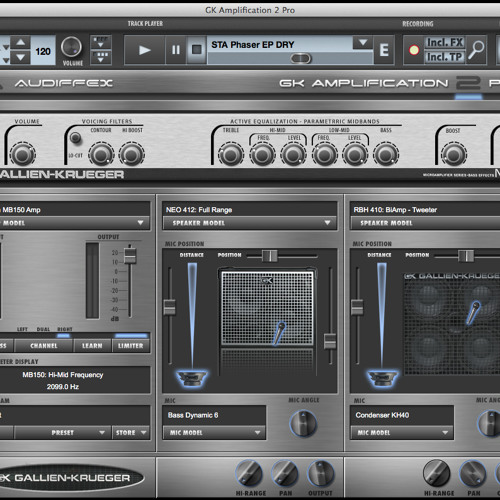Click the 'MB150: Hi-Mid Frequency' parameter display text
Image resolution: width=500 pixels, height=500 pixels.
coord(63,375)
